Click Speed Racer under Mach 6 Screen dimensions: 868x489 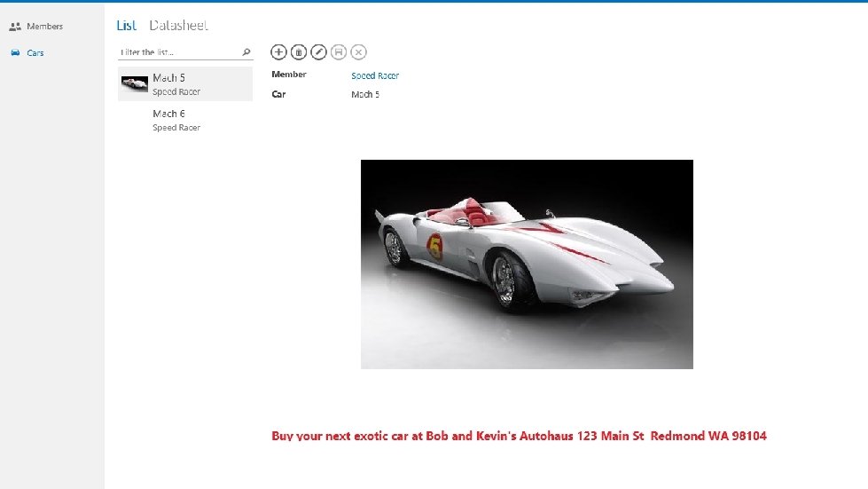[x=176, y=128]
